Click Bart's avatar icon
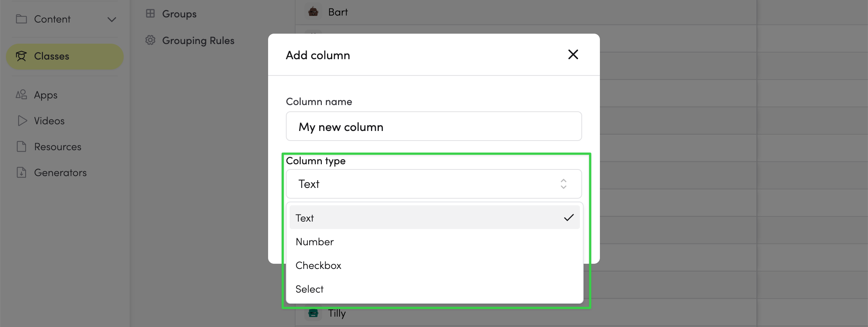 (x=313, y=12)
